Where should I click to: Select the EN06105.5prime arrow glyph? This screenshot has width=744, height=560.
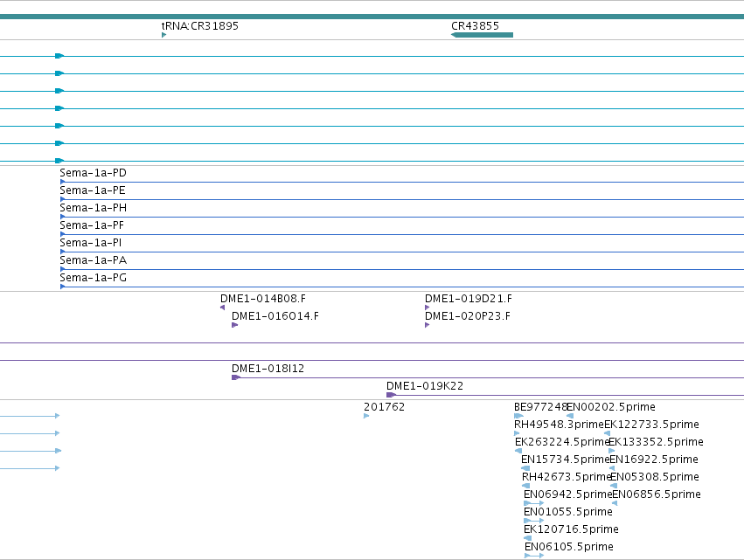click(534, 556)
